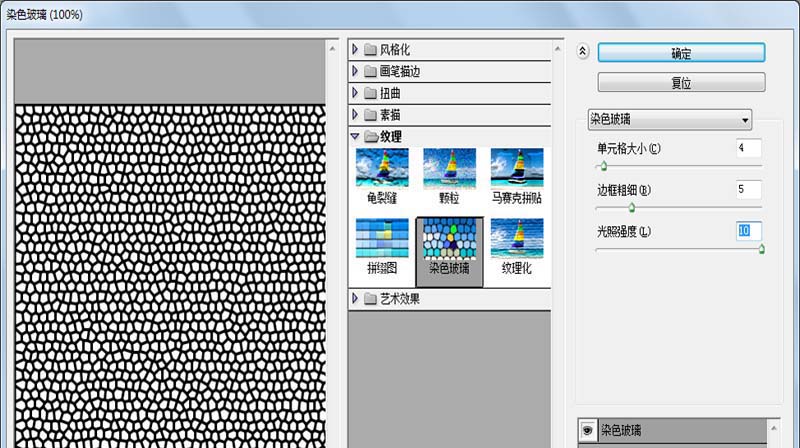800x448 pixels.
Task: Click the preview pane scroll up arrow
Action: tap(332, 49)
